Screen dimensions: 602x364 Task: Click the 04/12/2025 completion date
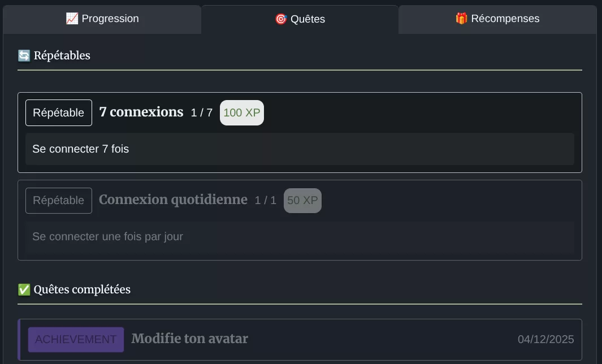545,339
